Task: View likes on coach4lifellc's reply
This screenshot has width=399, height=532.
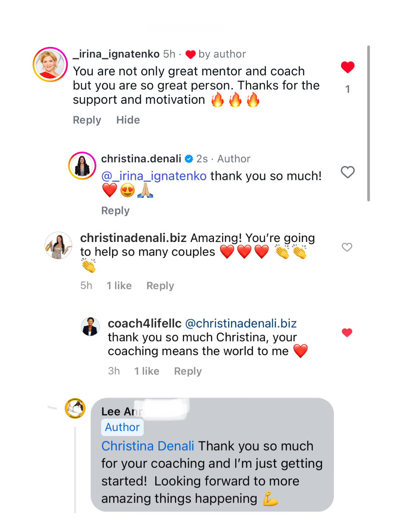Action: coord(147,371)
